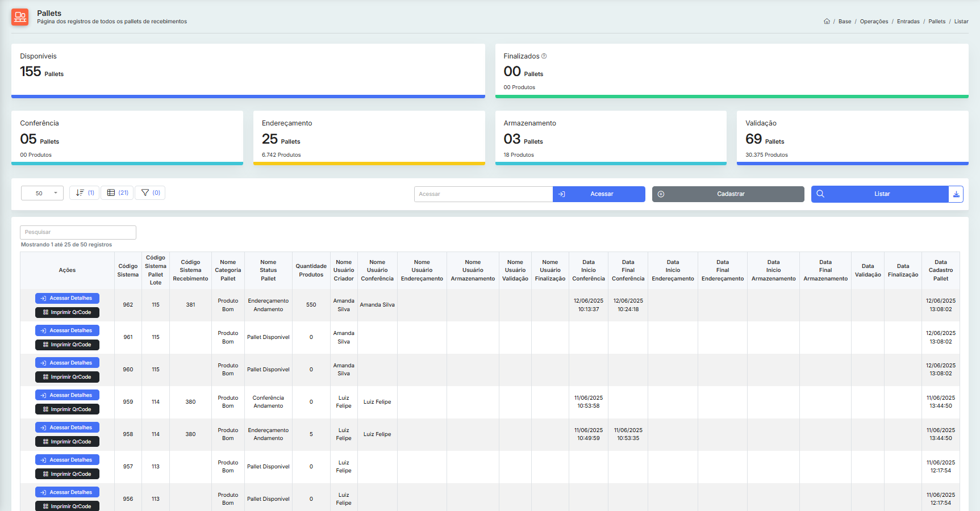Print the QrCode for pallet 962
Image resolution: width=980 pixels, height=511 pixels.
click(67, 312)
